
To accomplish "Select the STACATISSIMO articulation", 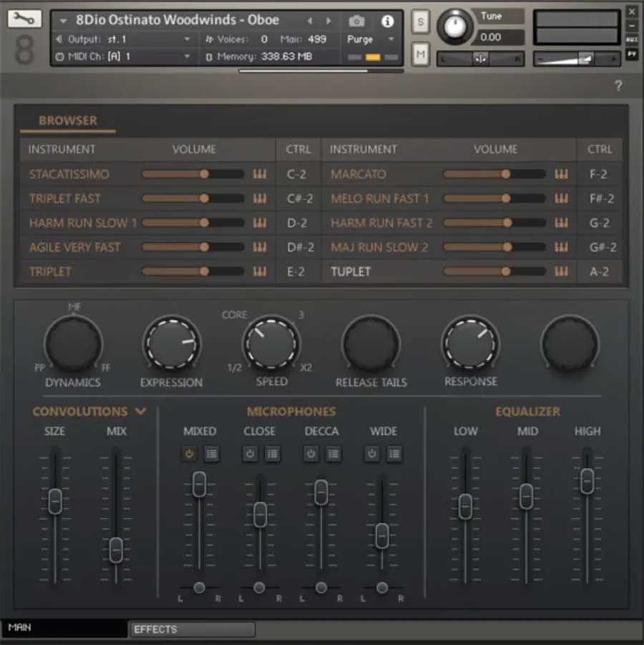I will [x=69, y=174].
